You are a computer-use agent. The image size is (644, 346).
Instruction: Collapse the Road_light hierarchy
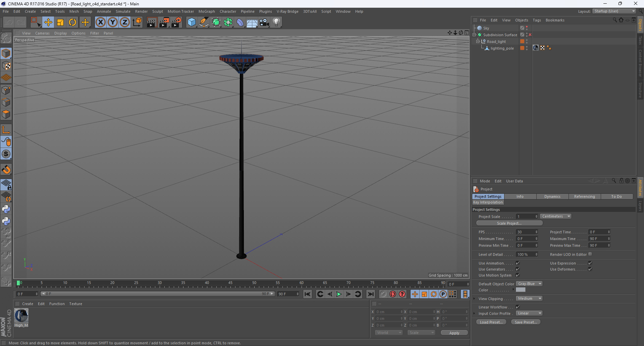[x=478, y=42]
